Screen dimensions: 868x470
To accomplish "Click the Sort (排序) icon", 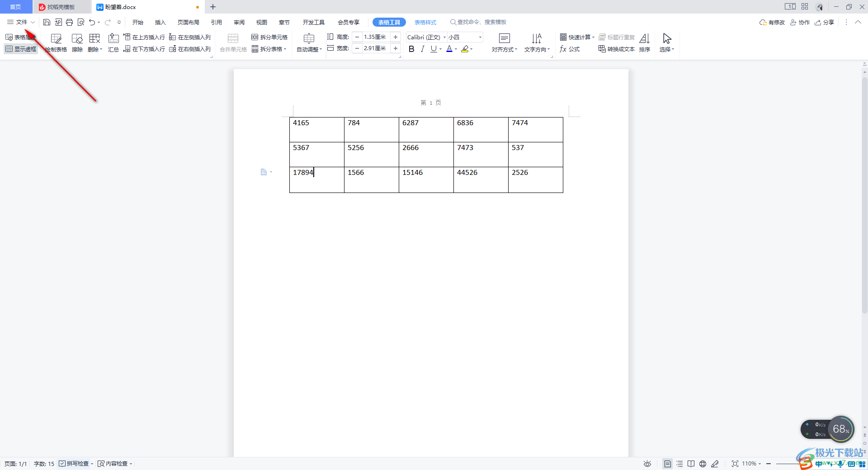I will click(x=645, y=43).
